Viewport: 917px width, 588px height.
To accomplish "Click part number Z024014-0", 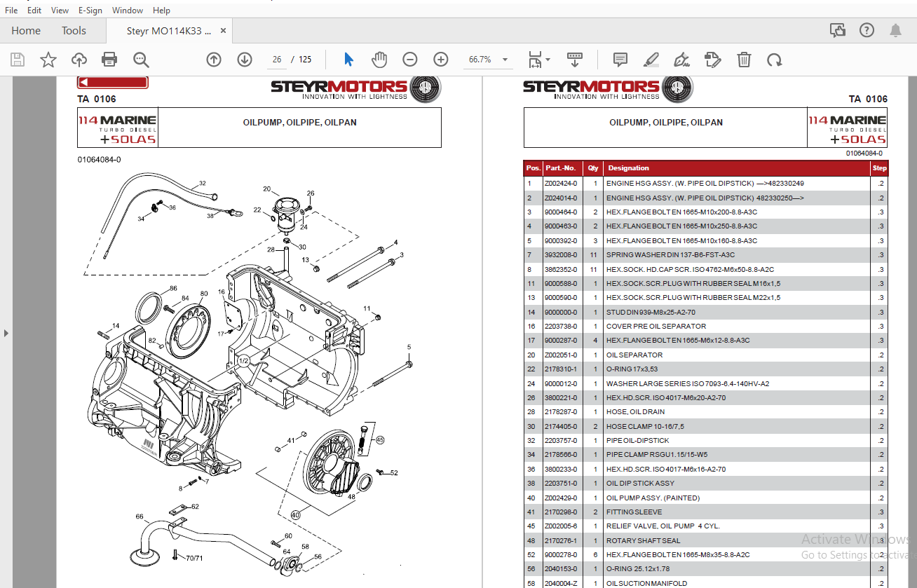I will pos(561,198).
